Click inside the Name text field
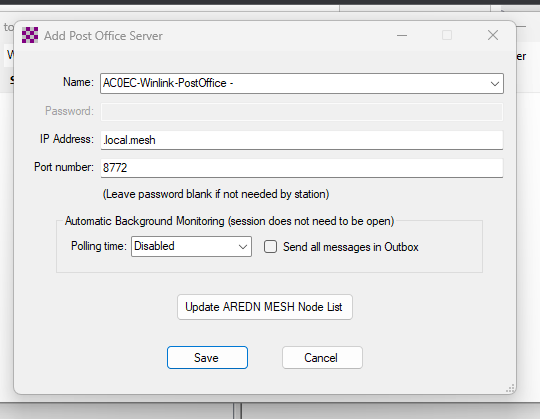This screenshot has width=540, height=419. point(294,83)
